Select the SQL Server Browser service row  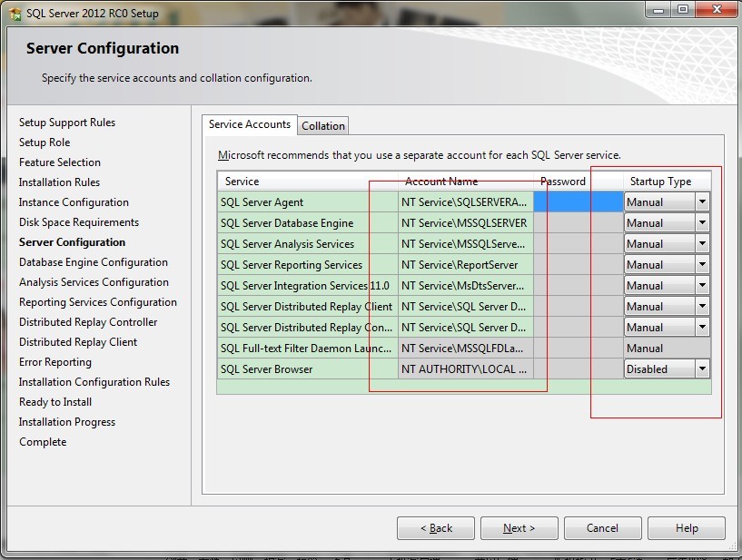coord(308,368)
